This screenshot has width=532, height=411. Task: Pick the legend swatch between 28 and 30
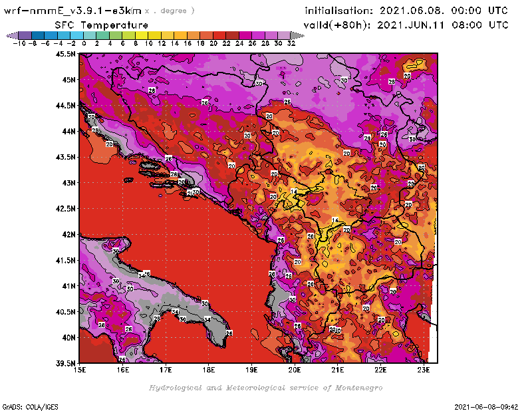(271, 36)
